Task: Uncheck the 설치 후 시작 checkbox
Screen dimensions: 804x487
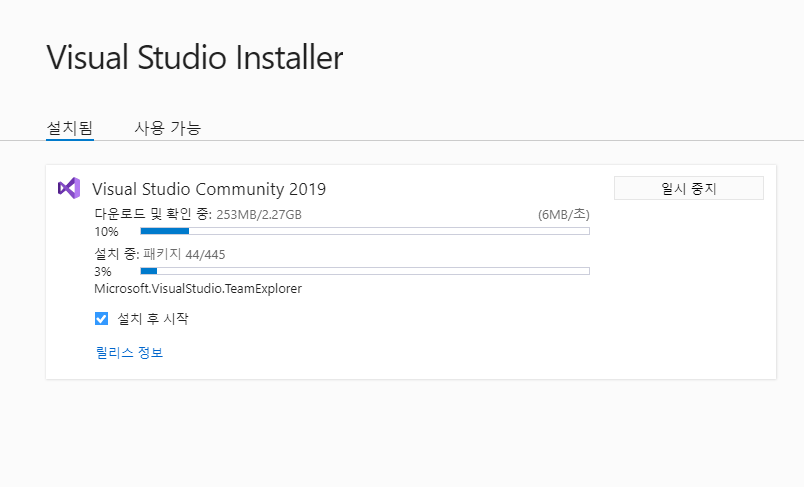Action: pos(101,319)
